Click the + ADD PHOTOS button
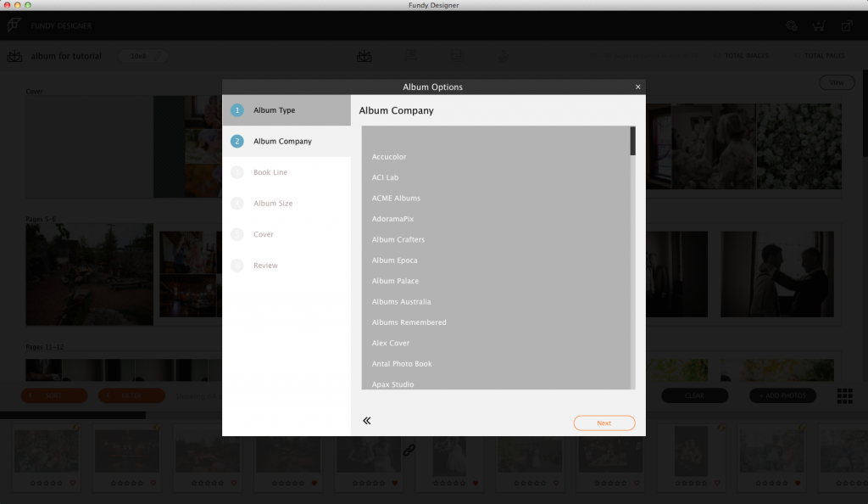The image size is (868, 504). pyautogui.click(x=782, y=395)
